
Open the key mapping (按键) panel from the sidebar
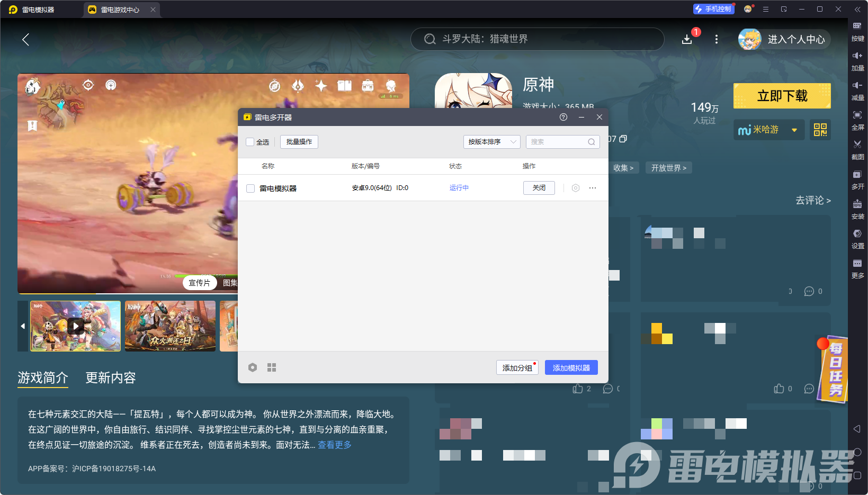[x=858, y=32]
